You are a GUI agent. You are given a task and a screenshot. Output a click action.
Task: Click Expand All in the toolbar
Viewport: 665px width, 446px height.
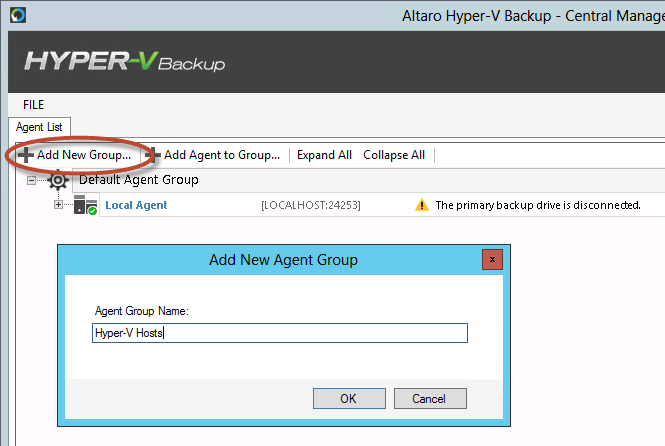pyautogui.click(x=324, y=155)
